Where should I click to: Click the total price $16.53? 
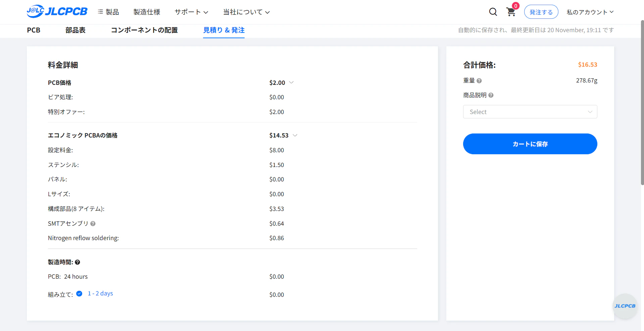588,65
